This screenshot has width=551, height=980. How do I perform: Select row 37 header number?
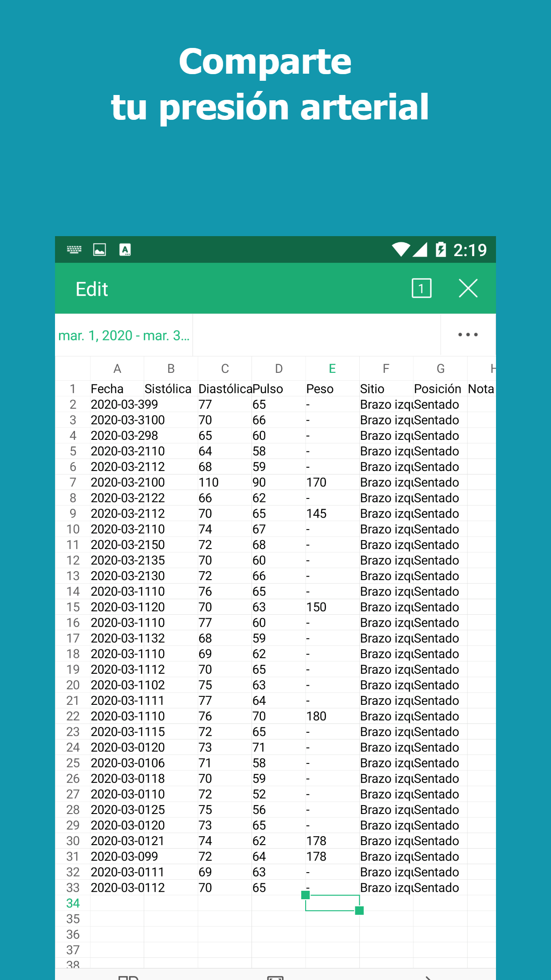tap(73, 950)
